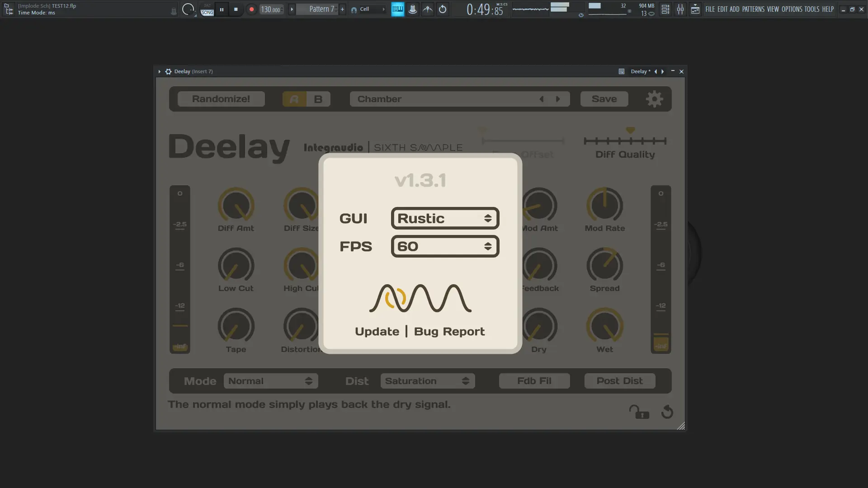Image resolution: width=868 pixels, height=488 pixels.
Task: Click the Update link
Action: click(377, 331)
